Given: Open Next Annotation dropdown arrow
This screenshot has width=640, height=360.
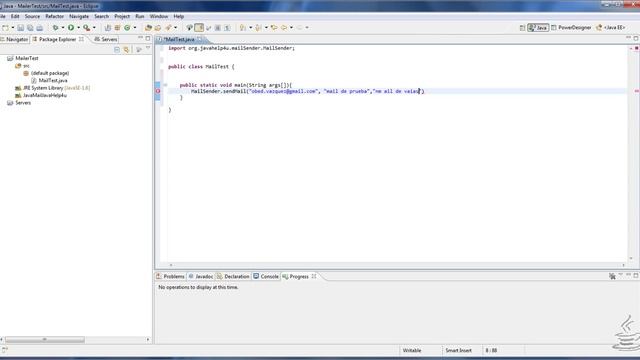Looking at the screenshot, I should tap(251, 27).
